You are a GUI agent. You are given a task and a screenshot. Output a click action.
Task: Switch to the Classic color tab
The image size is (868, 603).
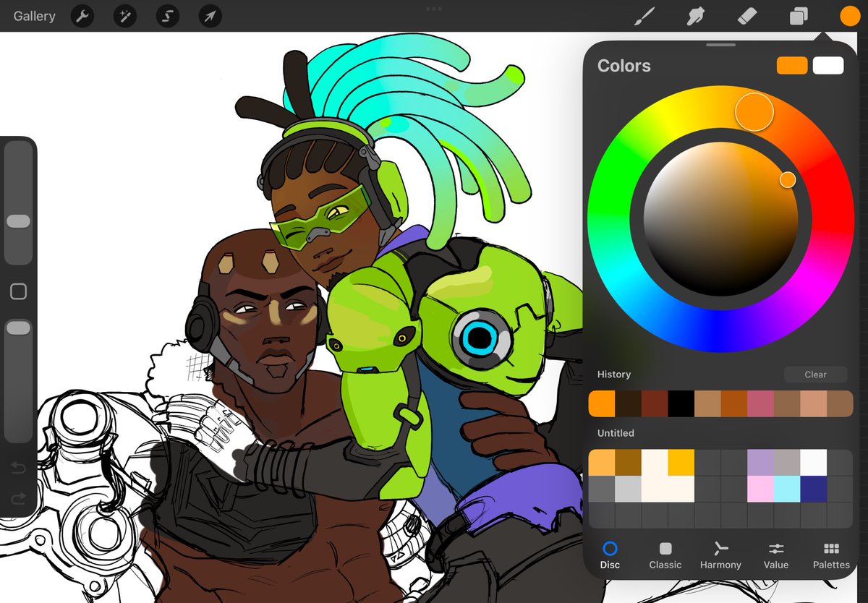[x=665, y=555]
